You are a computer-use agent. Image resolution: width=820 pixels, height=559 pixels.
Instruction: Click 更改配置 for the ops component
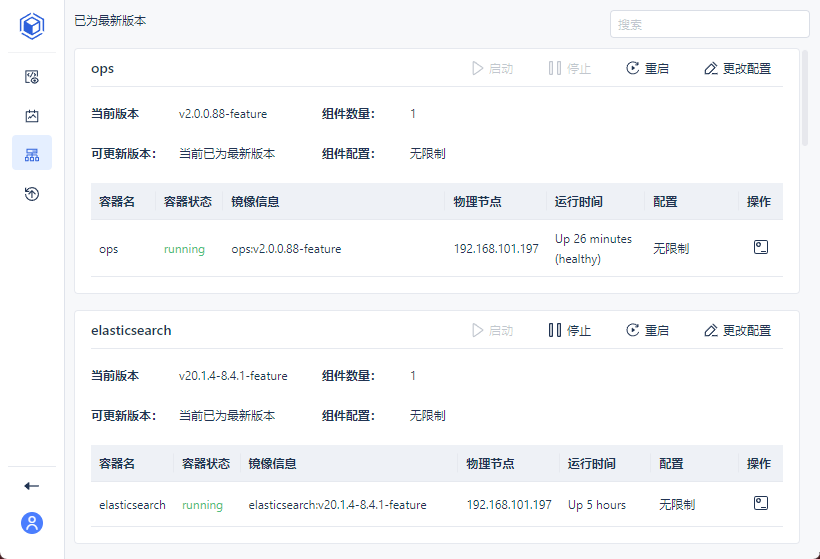click(x=737, y=69)
